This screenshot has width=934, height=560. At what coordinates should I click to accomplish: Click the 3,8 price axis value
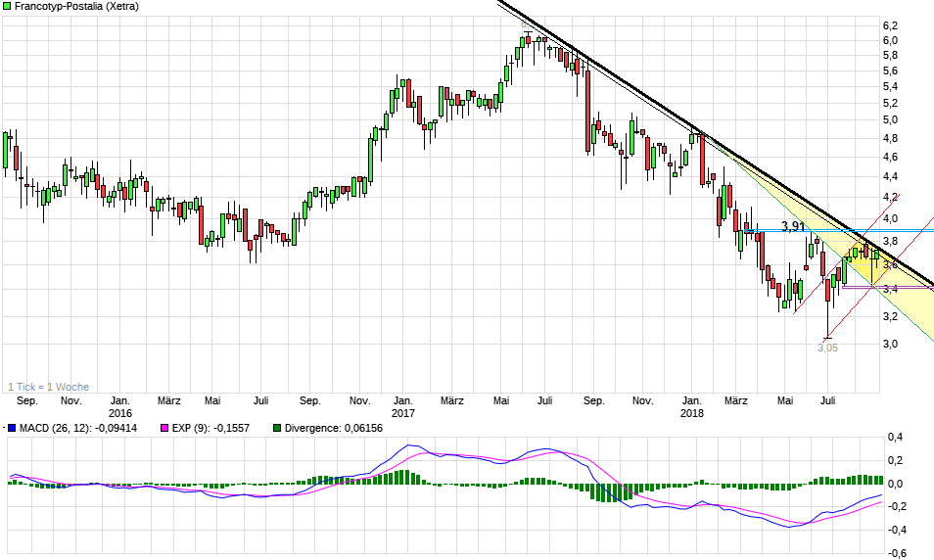(x=890, y=241)
